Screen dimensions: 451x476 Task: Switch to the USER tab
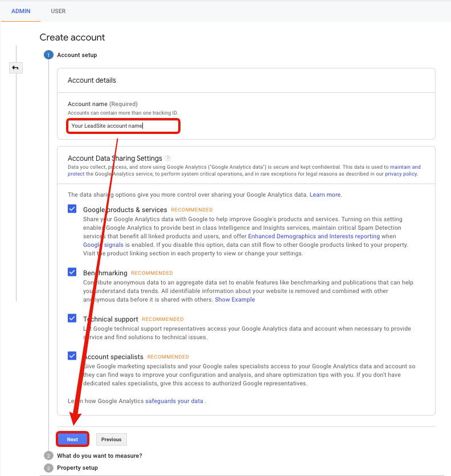[x=58, y=11]
